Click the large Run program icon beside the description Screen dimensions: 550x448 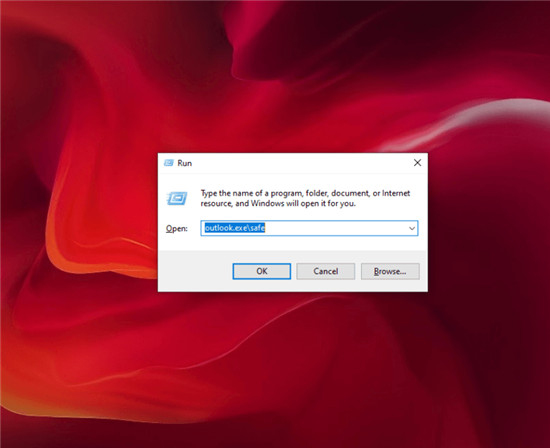(177, 199)
